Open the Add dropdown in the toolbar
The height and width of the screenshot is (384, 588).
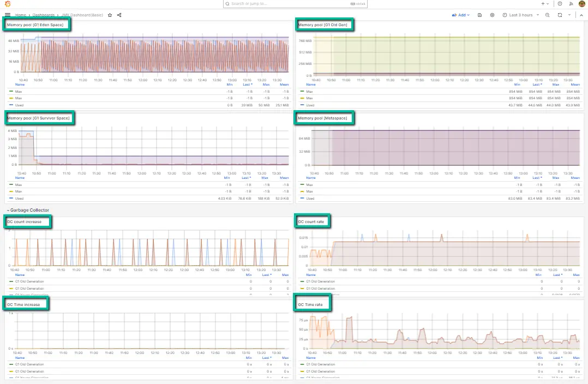[x=461, y=15]
